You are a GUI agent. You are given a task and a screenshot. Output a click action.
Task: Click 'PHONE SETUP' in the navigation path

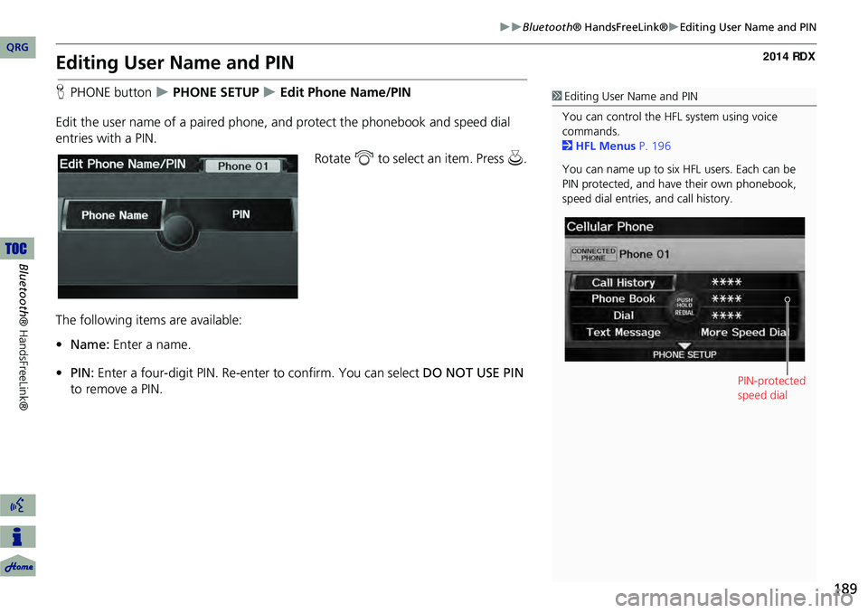[216, 92]
